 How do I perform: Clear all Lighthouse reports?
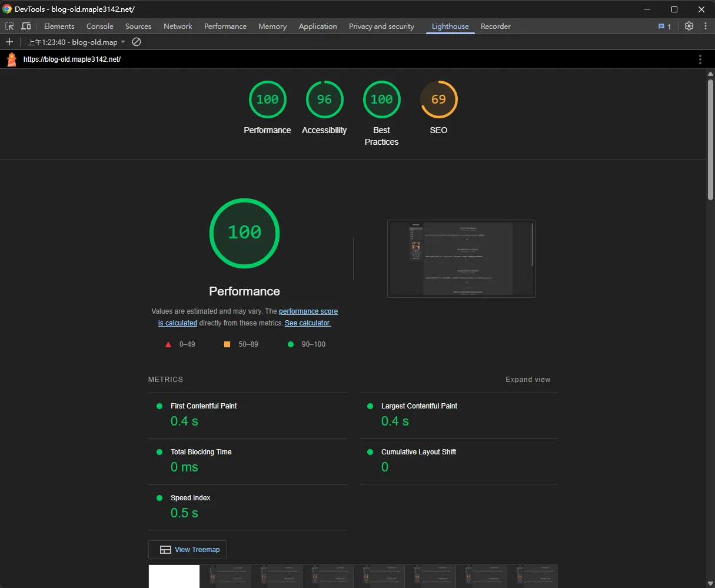[x=136, y=42]
